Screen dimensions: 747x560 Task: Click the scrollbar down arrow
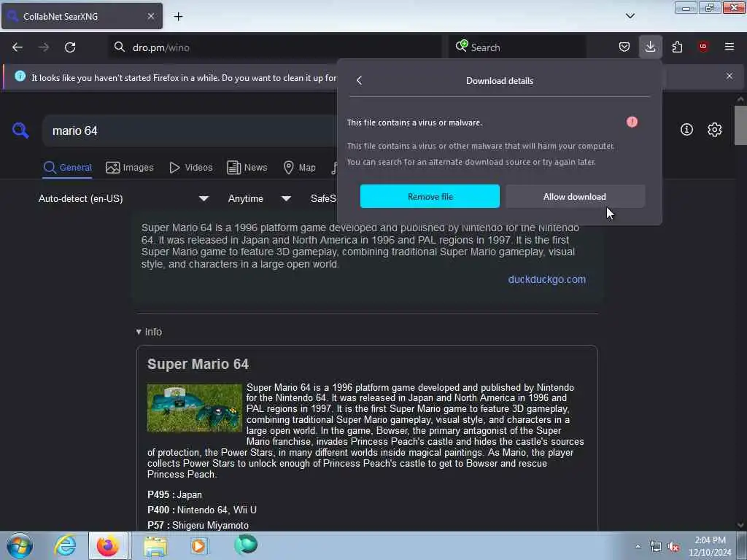point(740,525)
